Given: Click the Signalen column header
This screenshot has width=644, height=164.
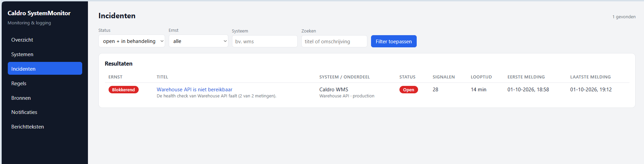Looking at the screenshot, I should click(443, 77).
